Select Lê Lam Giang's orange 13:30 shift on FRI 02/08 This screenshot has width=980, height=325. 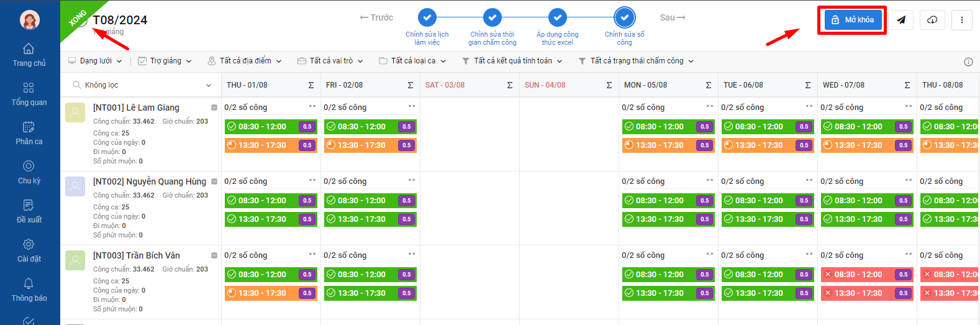(370, 145)
